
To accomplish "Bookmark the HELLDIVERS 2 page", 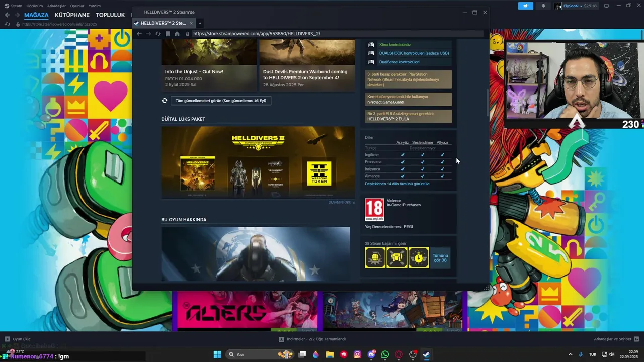I will tap(168, 34).
